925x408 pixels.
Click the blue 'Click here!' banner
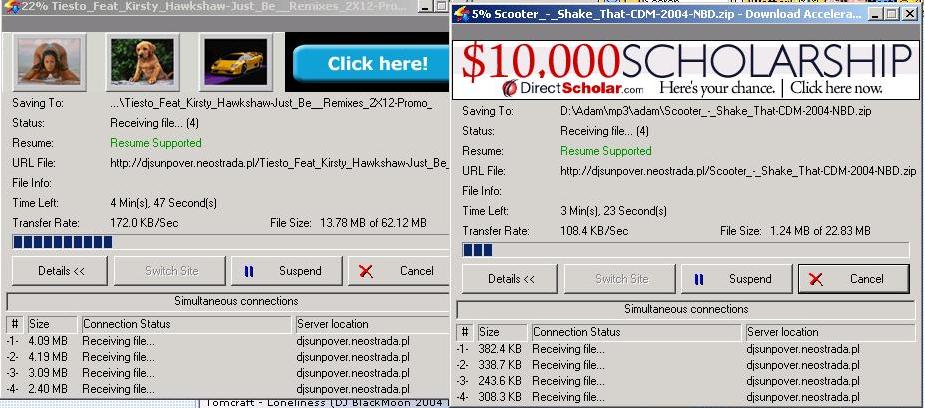click(x=371, y=64)
